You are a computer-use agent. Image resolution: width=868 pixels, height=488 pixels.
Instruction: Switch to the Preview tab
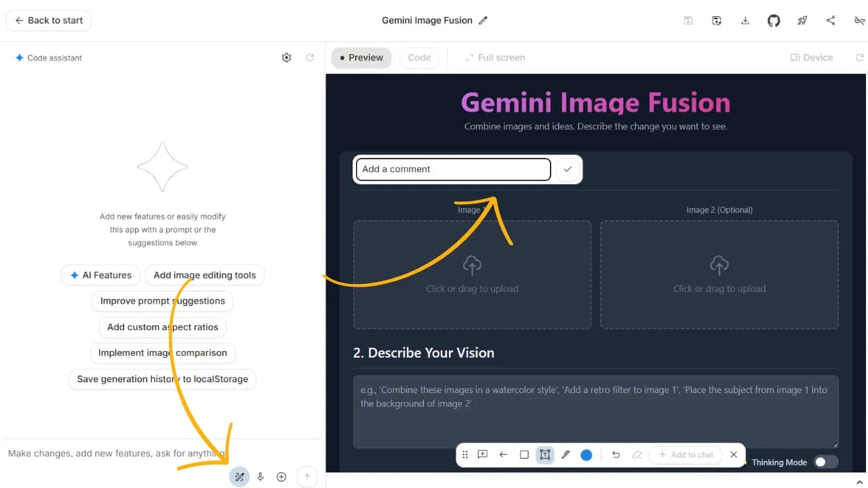[361, 58]
